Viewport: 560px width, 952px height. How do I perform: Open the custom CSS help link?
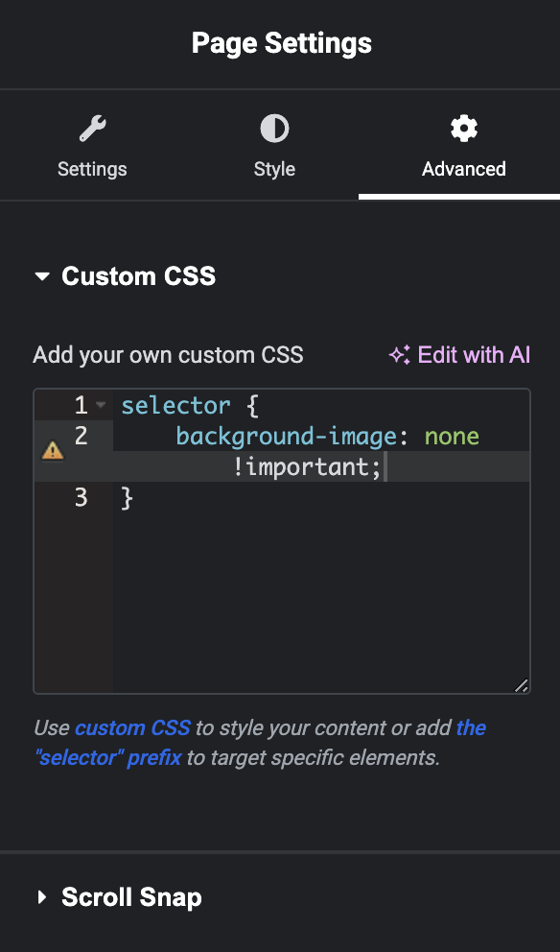tap(132, 727)
